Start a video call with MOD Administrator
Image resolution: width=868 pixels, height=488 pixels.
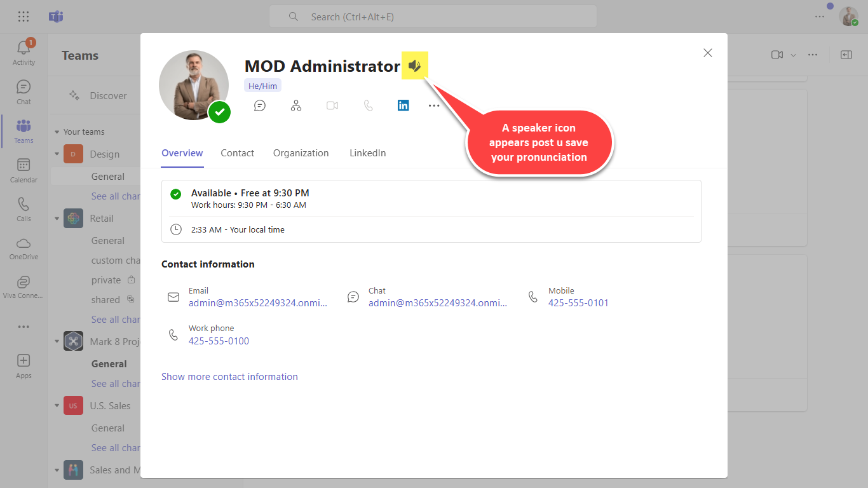332,105
